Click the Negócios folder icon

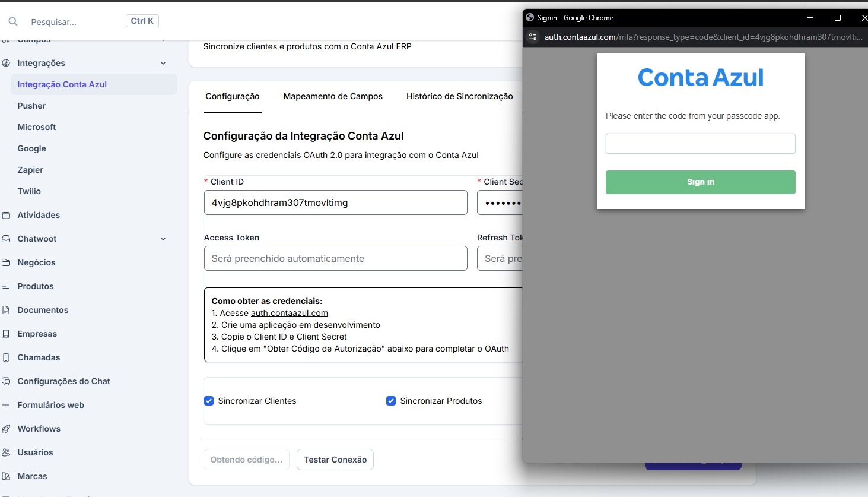coord(6,262)
